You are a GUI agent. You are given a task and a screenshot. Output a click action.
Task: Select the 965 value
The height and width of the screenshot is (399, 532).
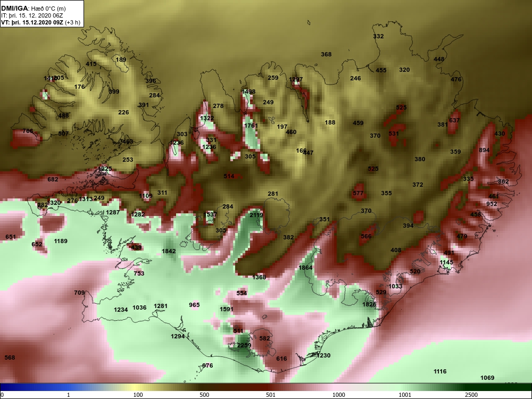194,305
